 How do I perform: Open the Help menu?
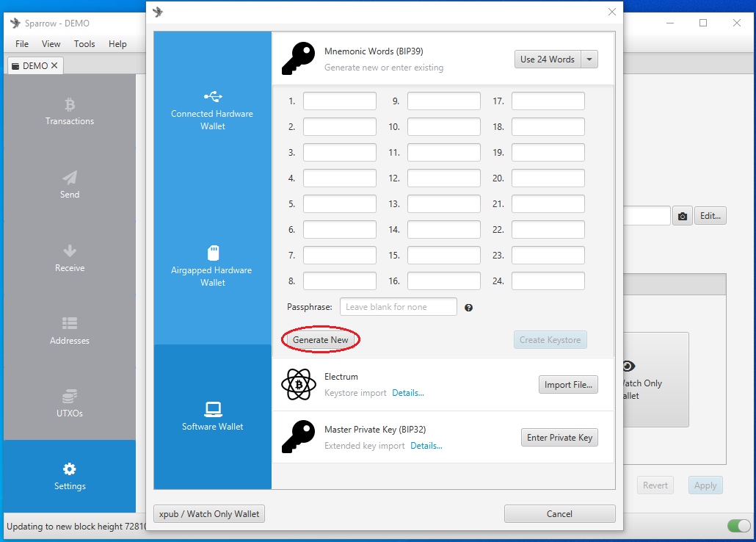pyautogui.click(x=117, y=44)
